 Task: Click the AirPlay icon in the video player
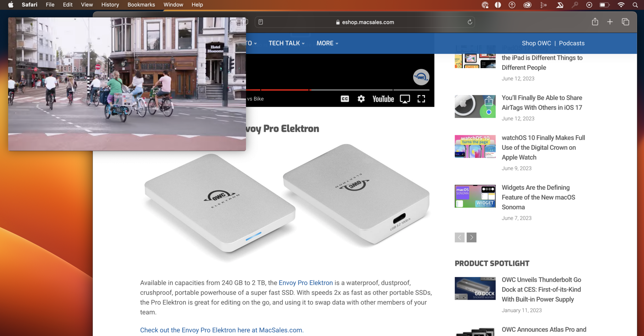click(x=405, y=99)
